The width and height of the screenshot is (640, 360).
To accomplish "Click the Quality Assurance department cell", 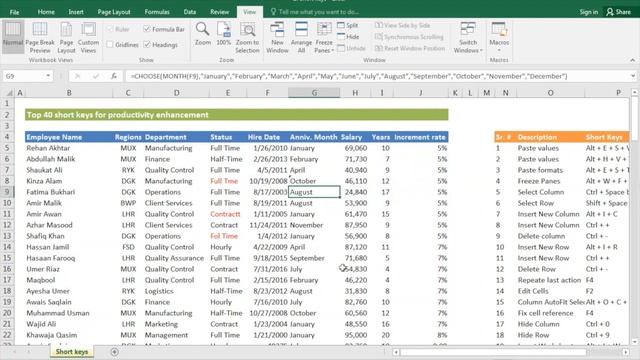I will point(176,258).
